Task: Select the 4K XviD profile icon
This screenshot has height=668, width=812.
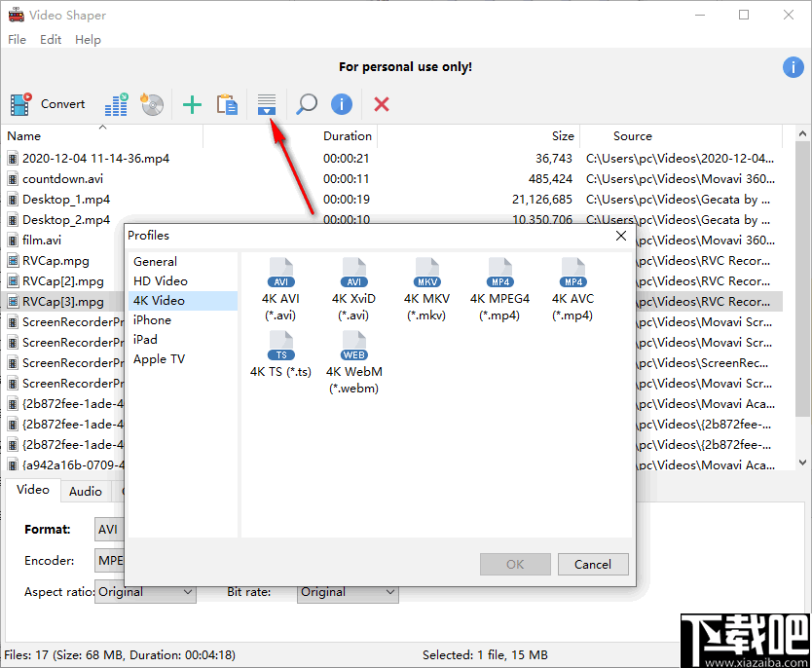Action: coord(353,273)
